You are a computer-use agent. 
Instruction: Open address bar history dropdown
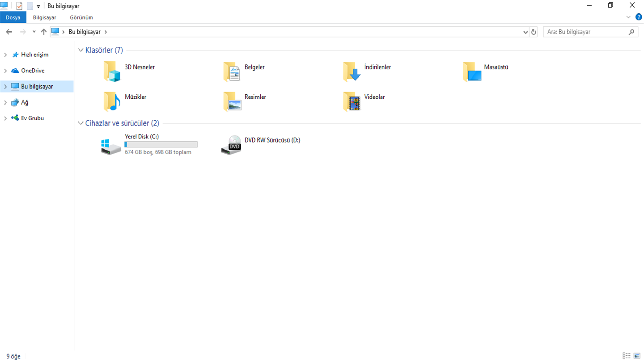[525, 32]
